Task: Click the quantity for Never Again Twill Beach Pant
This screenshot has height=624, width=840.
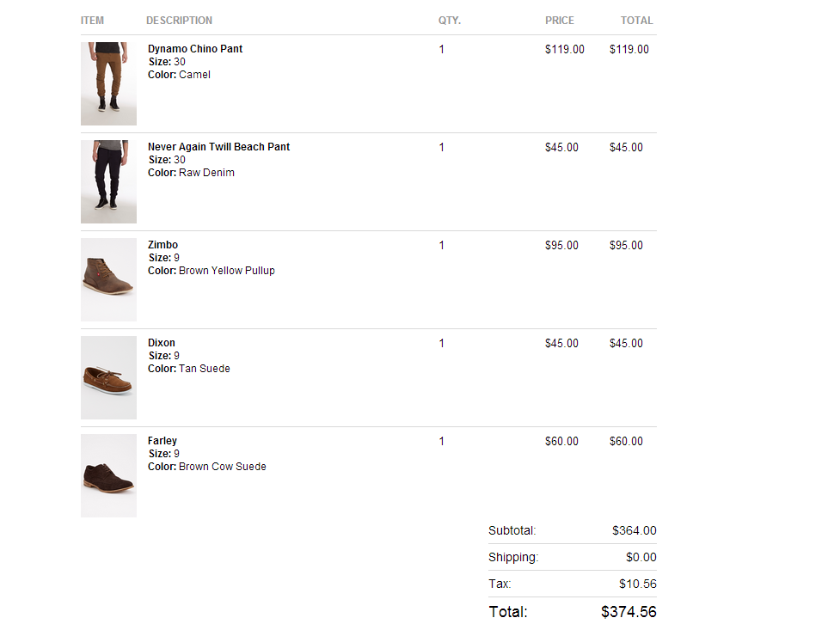Action: (442, 147)
